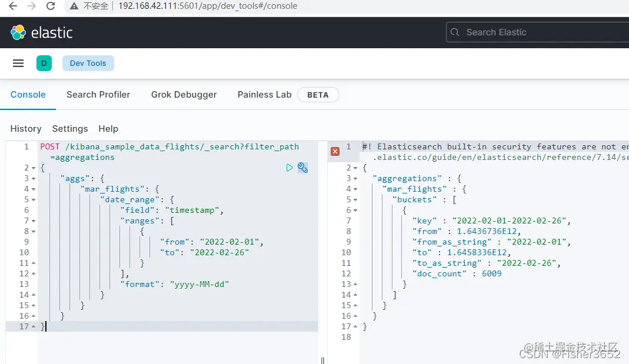Click the "doc_count" : 6009 line

pos(457,274)
